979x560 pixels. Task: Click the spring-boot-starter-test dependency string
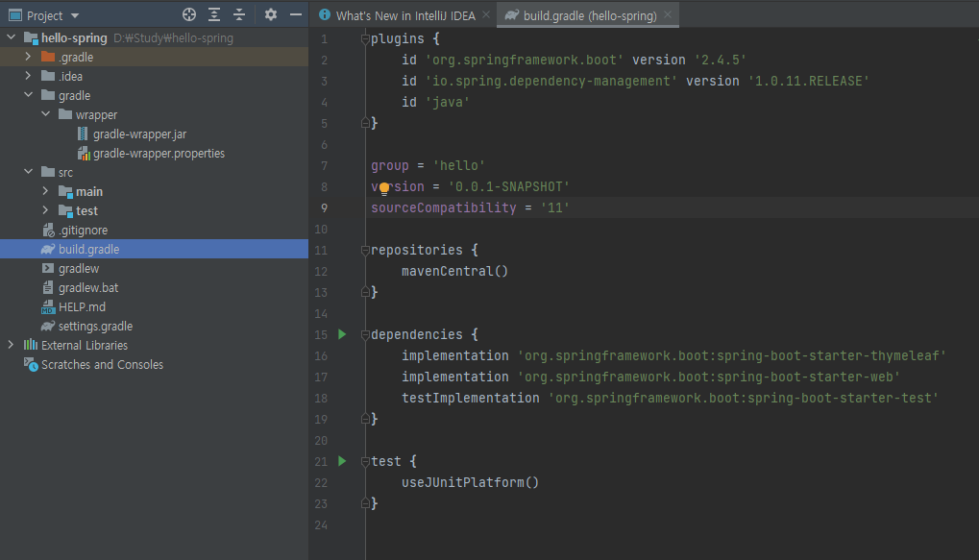(x=743, y=399)
